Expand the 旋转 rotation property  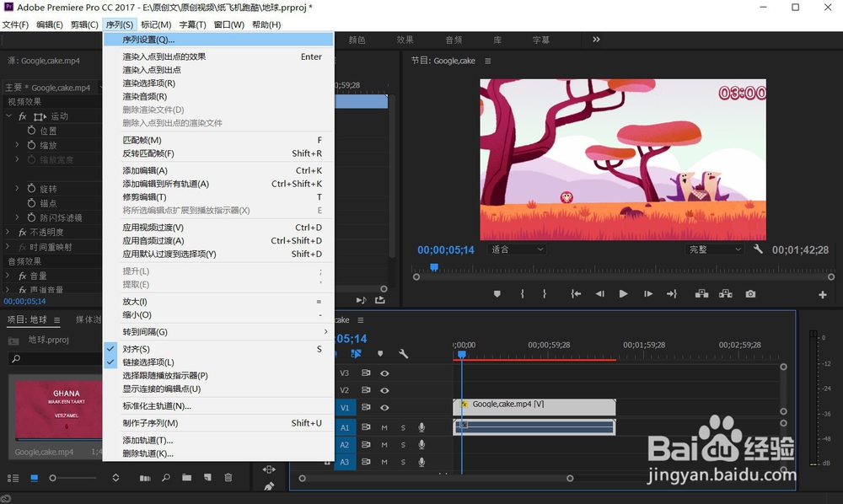[x=17, y=189]
